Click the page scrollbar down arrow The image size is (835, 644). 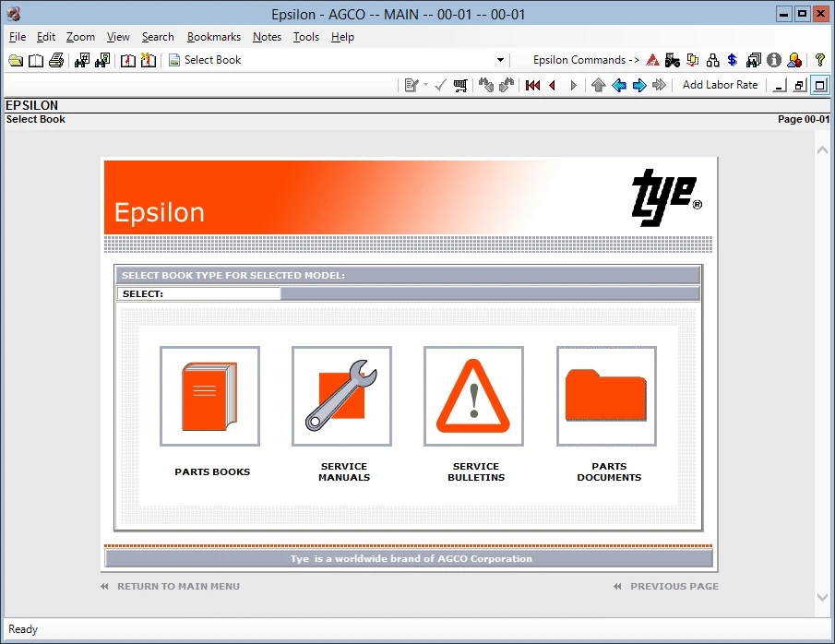822,598
